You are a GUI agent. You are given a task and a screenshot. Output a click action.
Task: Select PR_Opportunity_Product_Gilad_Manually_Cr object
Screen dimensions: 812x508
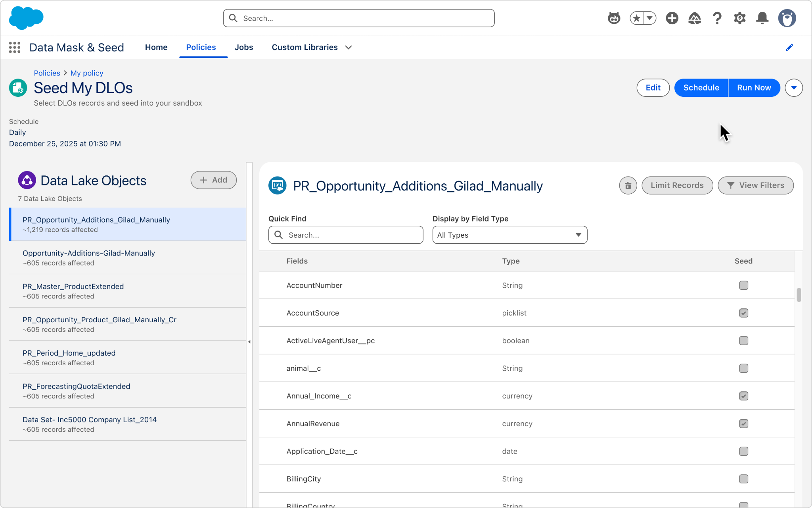pos(128,324)
